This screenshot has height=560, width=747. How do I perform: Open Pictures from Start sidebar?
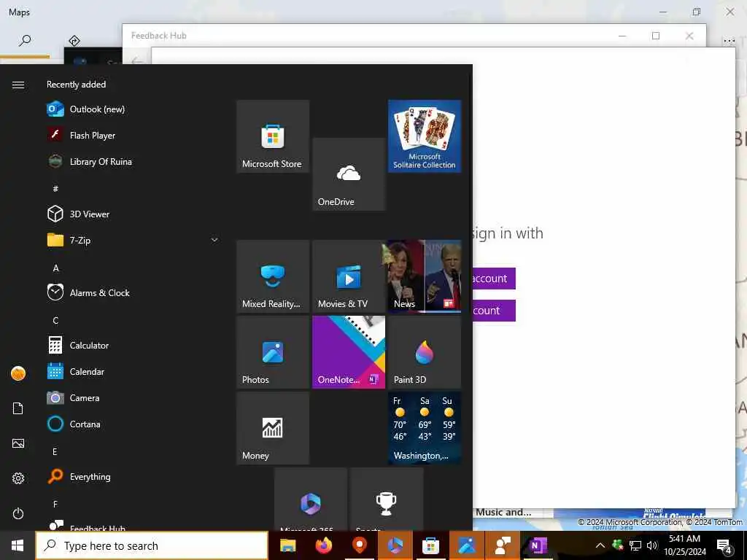coord(18,443)
